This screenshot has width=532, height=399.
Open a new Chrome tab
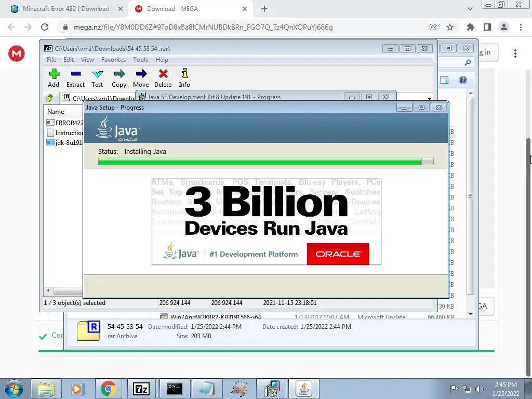(x=264, y=9)
